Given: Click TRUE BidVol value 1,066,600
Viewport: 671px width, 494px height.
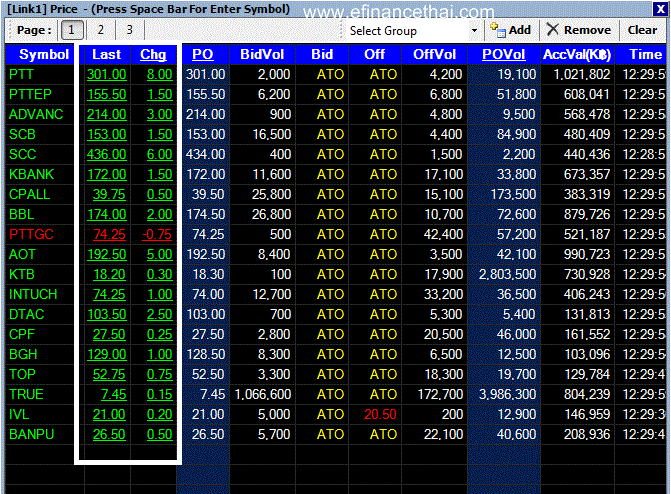Looking at the screenshot, I should coord(263,395).
